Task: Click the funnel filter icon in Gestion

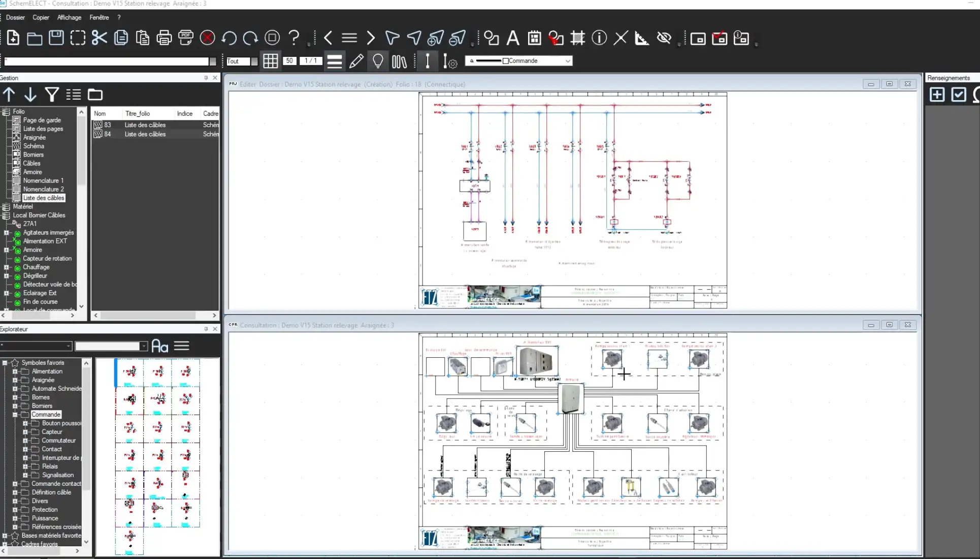Action: tap(52, 95)
